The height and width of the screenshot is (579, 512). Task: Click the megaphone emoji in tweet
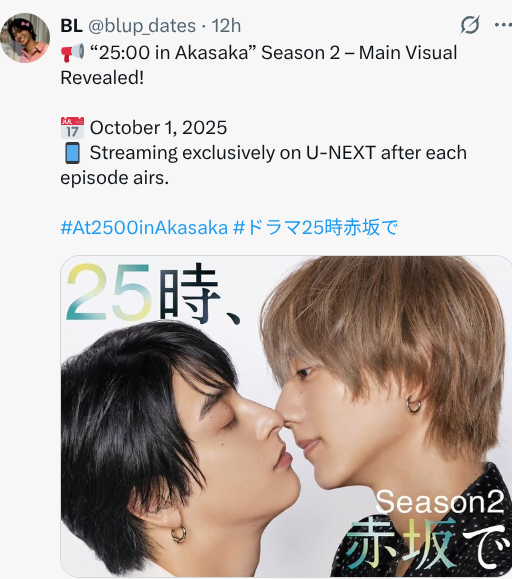(x=72, y=52)
